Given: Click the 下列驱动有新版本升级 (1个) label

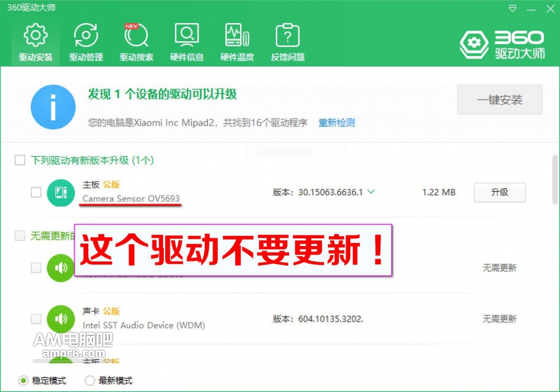Looking at the screenshot, I should click(x=92, y=160).
